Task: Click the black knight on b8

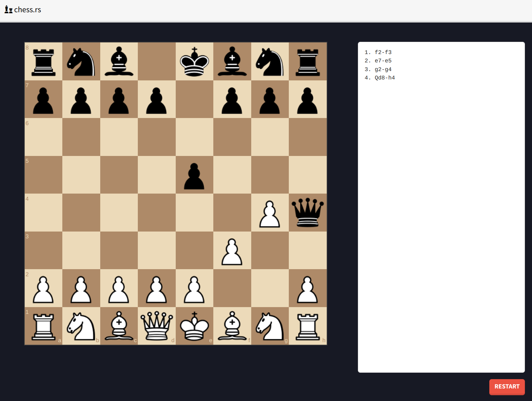Action: click(81, 61)
